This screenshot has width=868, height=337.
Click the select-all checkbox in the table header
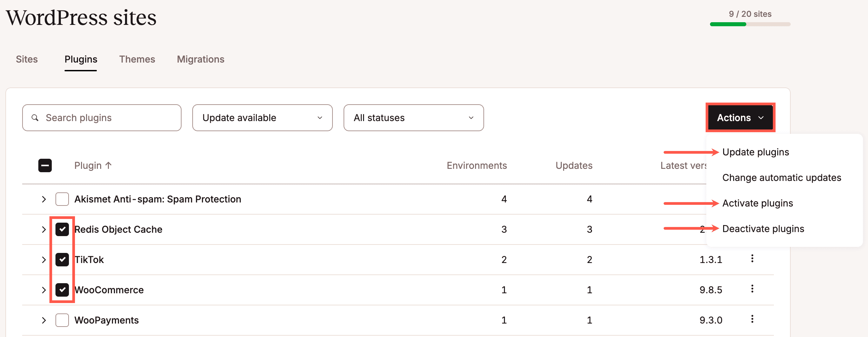coord(45,165)
